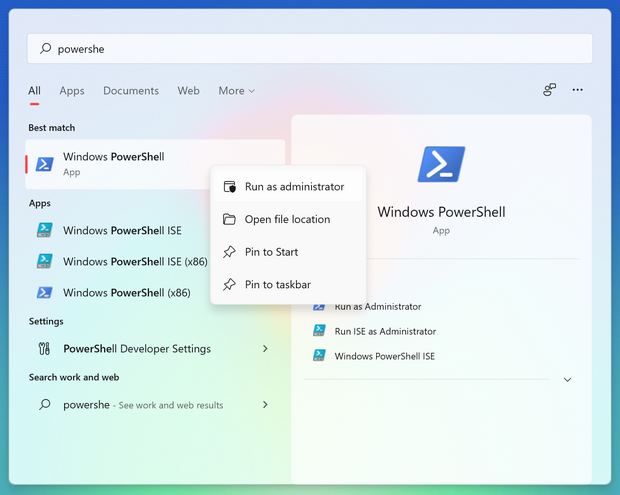Click the Windows PowerShell ISE app icon
This screenshot has width=620, height=495.
45,230
